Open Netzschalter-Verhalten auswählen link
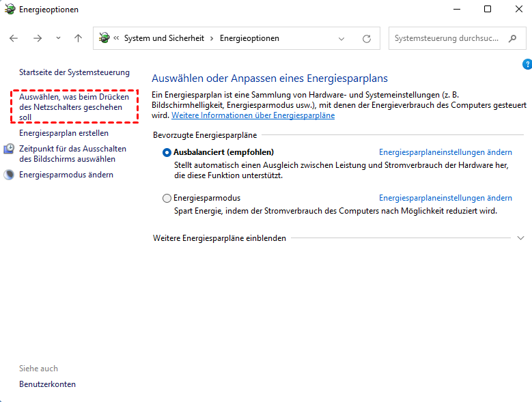Image resolution: width=532 pixels, height=402 pixels. [74, 107]
